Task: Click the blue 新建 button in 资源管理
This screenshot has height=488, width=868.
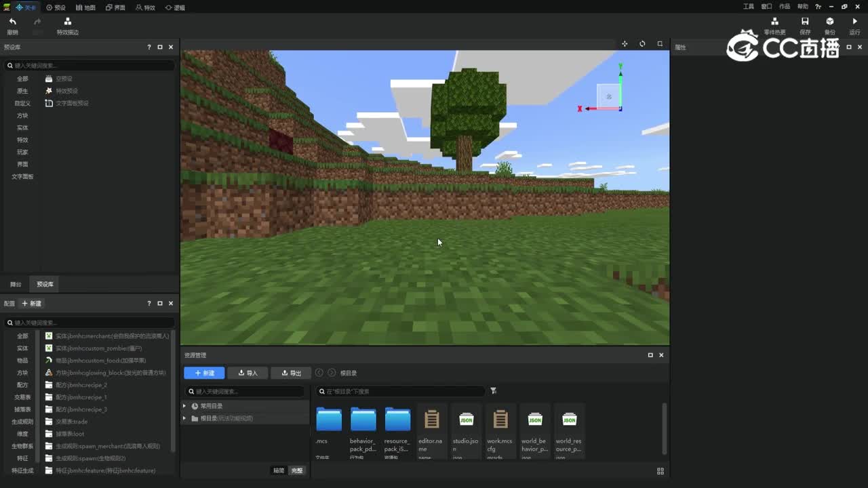Action: (x=204, y=373)
